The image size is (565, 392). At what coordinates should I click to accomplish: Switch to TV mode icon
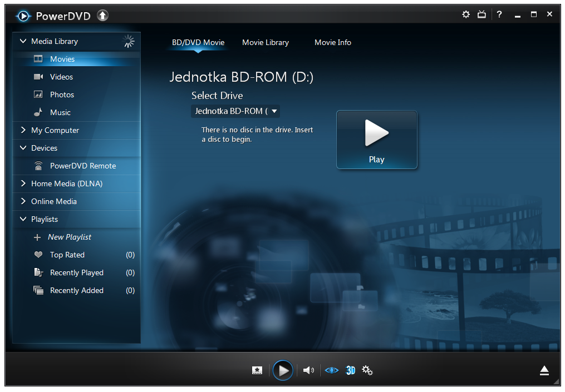[x=482, y=14]
